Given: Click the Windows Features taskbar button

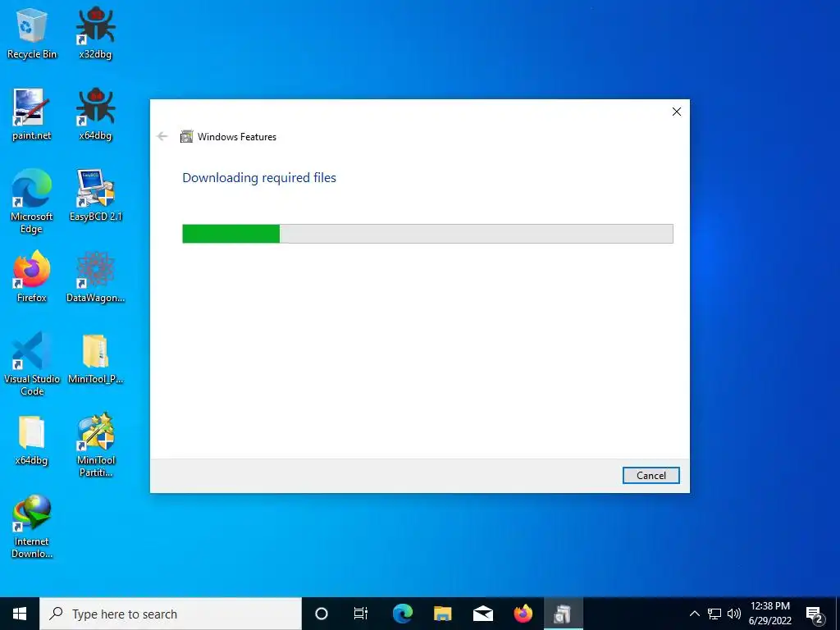Looking at the screenshot, I should [x=563, y=614].
